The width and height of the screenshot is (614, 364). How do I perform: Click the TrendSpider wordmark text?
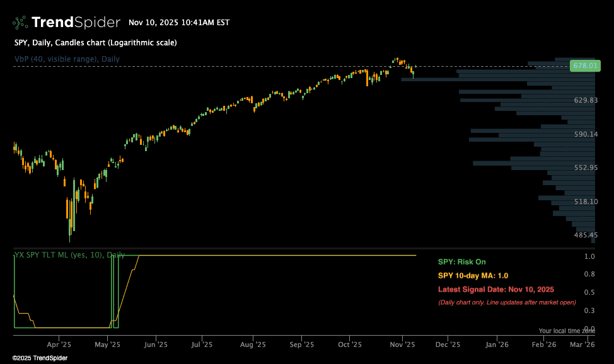point(75,23)
